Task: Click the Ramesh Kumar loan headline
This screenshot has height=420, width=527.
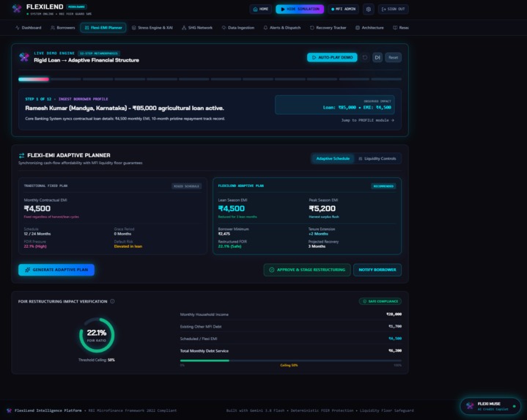Action: click(125, 108)
